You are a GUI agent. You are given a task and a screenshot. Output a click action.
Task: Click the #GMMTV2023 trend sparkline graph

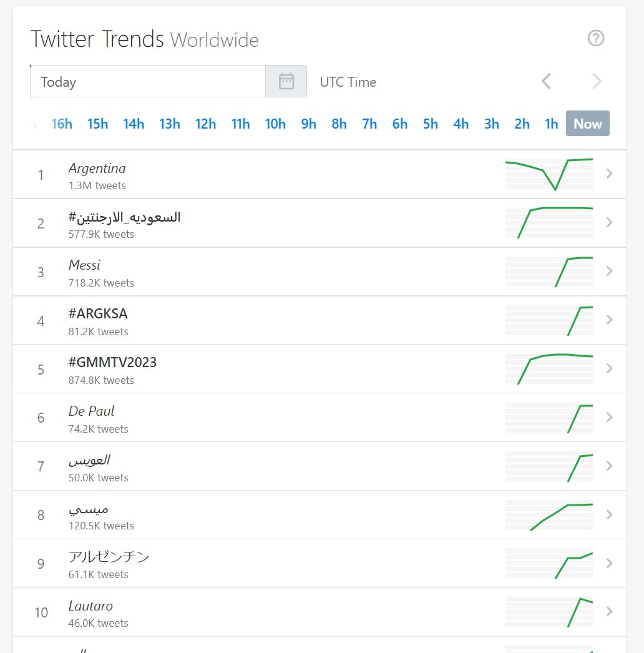point(549,369)
